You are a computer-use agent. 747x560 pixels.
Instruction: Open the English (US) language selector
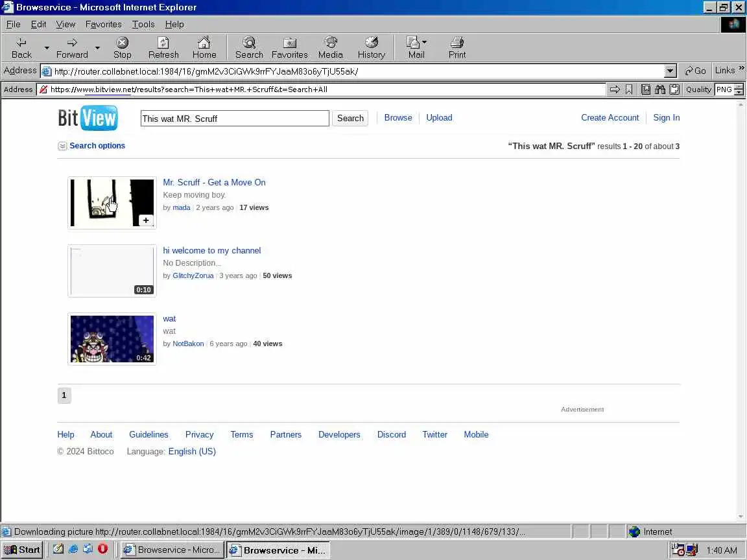(x=192, y=451)
